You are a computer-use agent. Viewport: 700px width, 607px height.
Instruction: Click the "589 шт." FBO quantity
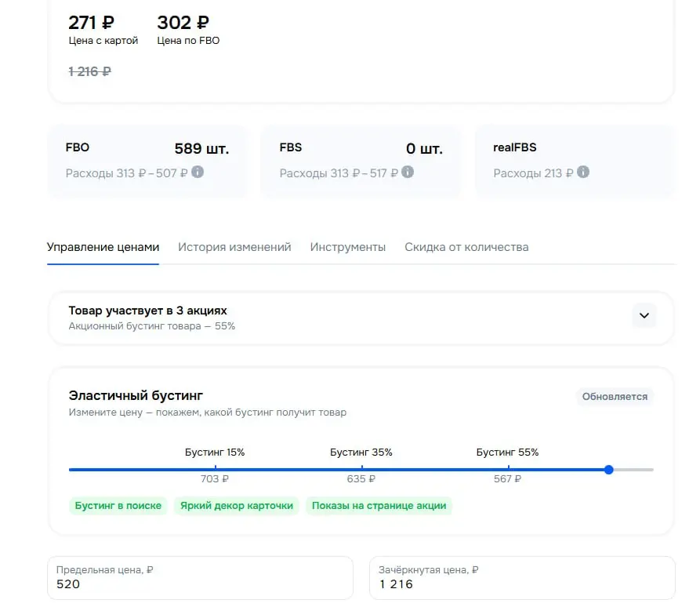(201, 148)
